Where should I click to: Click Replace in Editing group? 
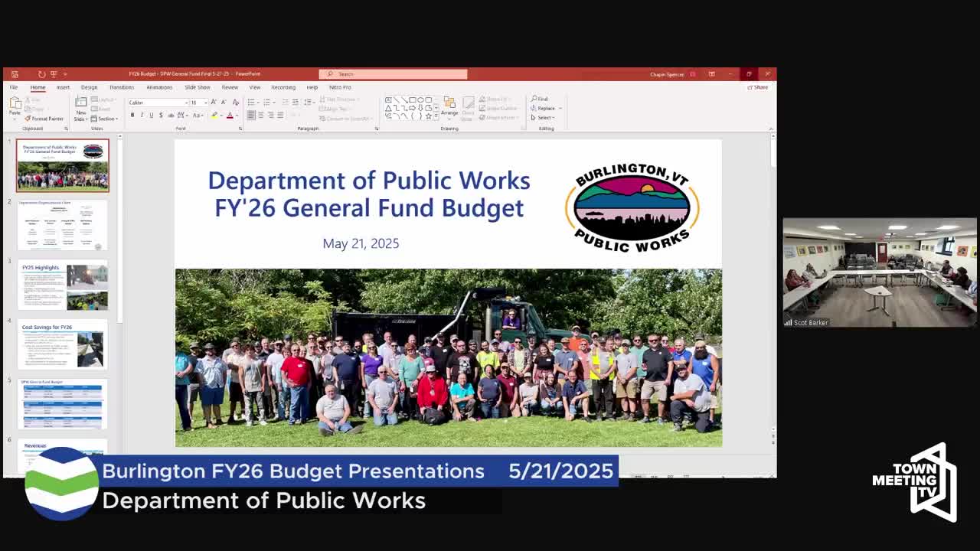coord(546,108)
